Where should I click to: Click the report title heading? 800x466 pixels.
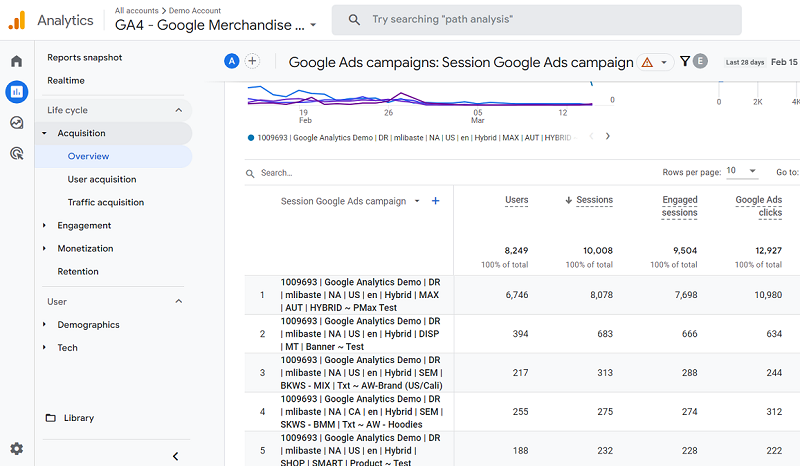pyautogui.click(x=461, y=62)
